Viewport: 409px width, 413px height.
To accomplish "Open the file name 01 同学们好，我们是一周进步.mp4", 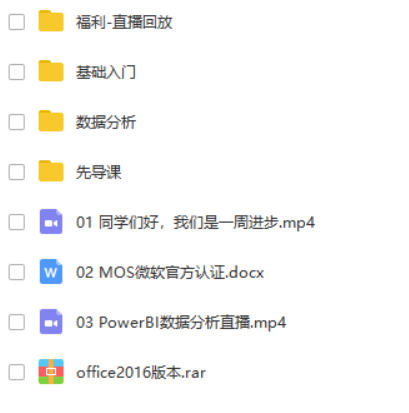I will (x=195, y=222).
